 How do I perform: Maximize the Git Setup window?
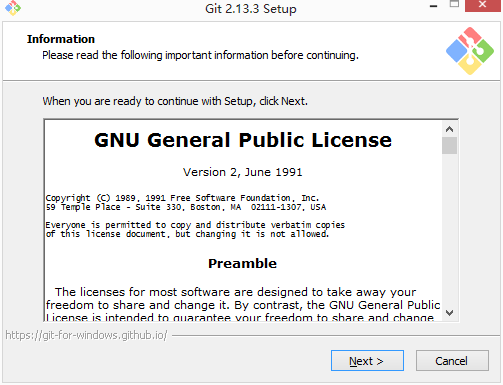pos(454,5)
